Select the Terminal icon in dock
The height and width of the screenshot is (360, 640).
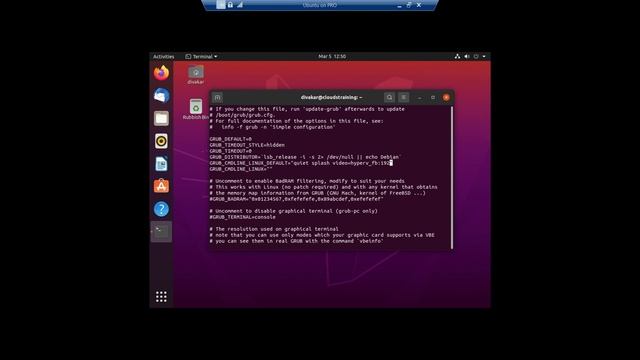(x=161, y=232)
